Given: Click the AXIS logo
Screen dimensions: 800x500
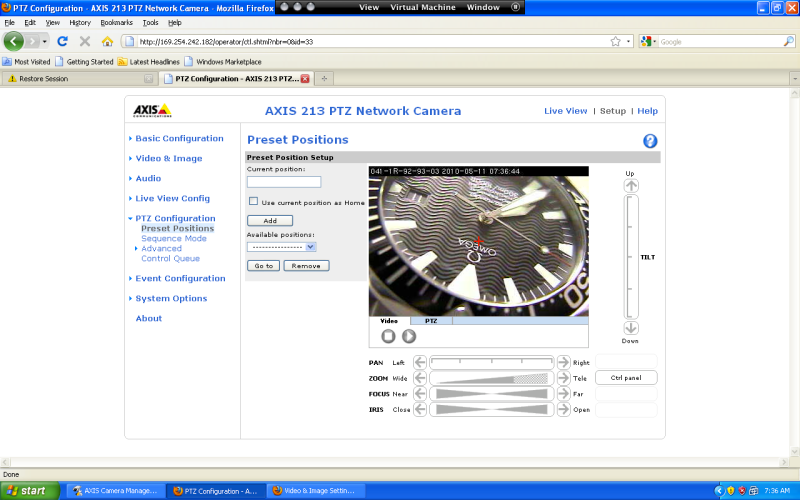Looking at the screenshot, I should 152,111.
